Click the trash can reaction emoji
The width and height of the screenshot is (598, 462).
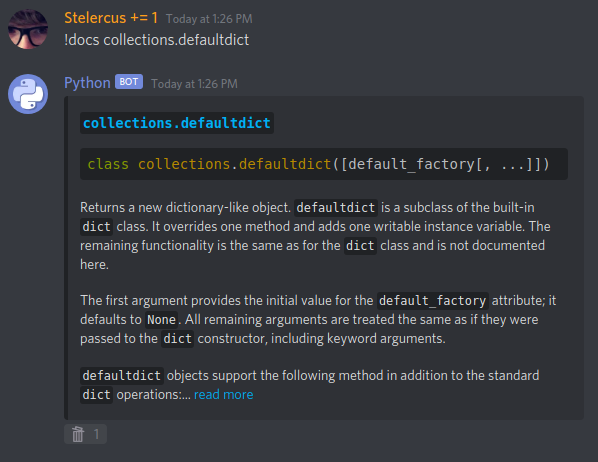[78, 434]
